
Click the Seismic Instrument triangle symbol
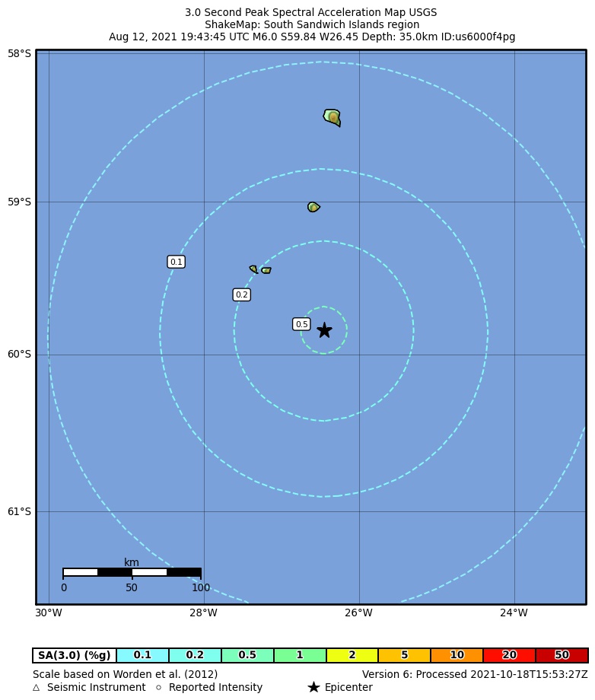pos(37,688)
